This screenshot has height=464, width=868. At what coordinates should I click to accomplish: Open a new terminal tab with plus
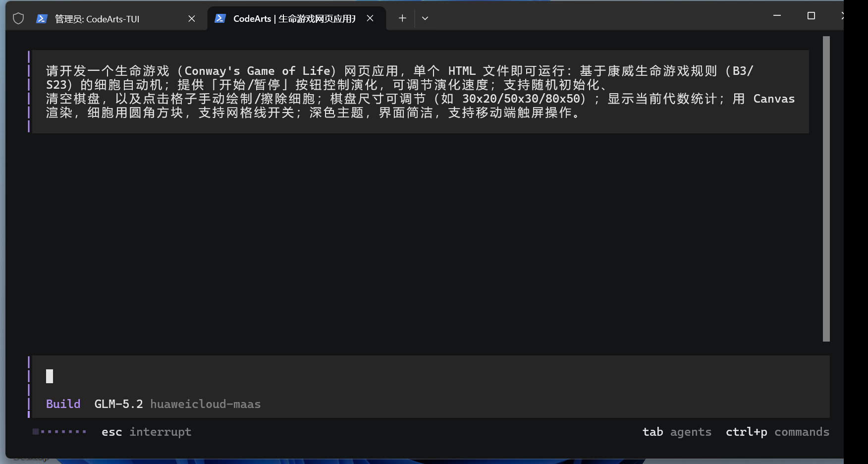point(402,18)
